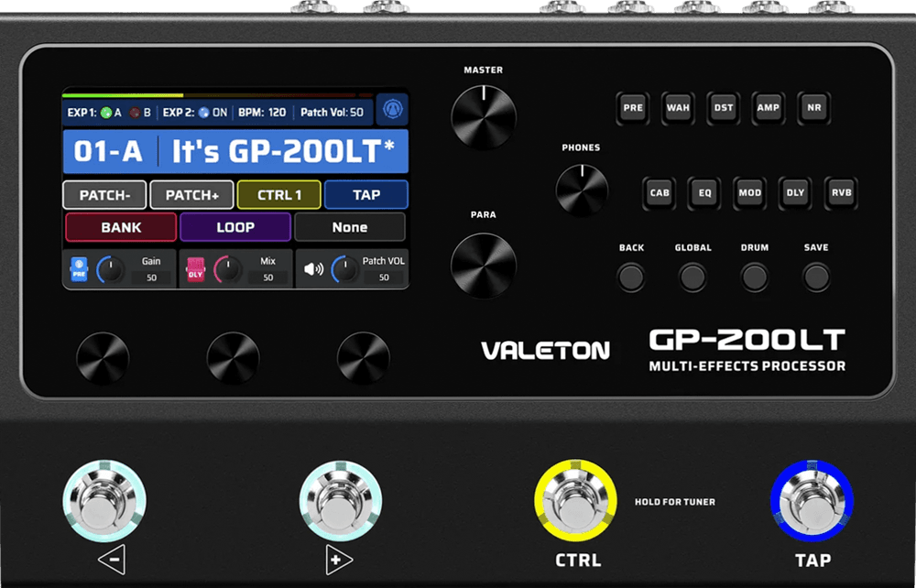The width and height of the screenshot is (916, 588).
Task: Toggle EXP 2 ON indicator
Action: (203, 113)
